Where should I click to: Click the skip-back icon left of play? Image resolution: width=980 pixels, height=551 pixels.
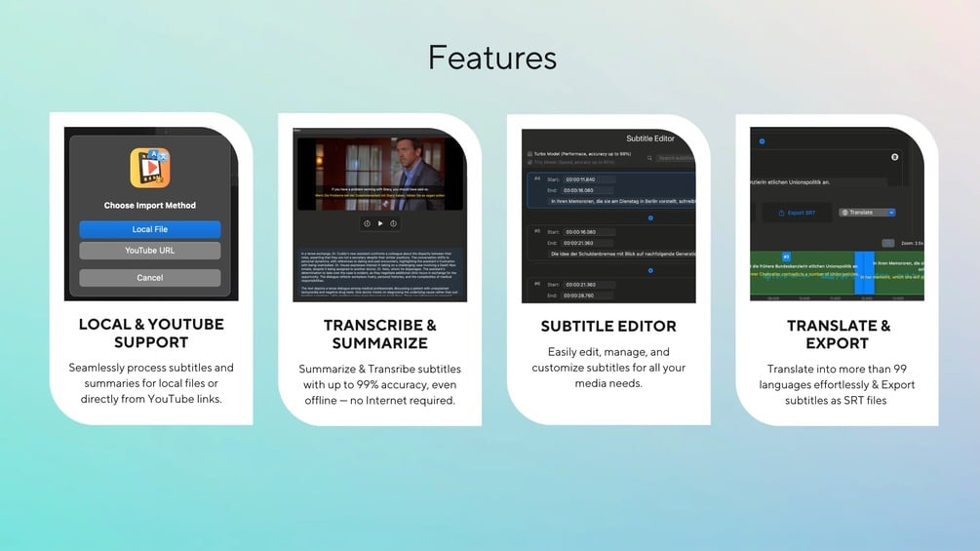click(367, 223)
